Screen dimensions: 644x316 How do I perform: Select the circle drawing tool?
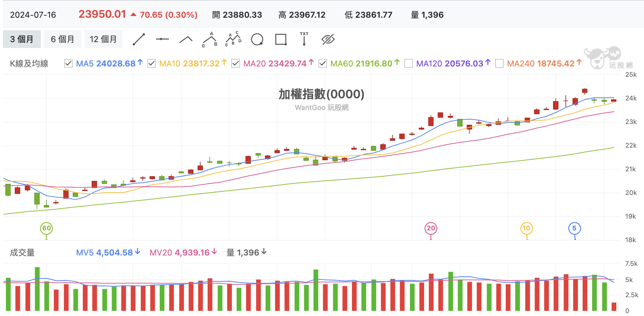[x=257, y=39]
